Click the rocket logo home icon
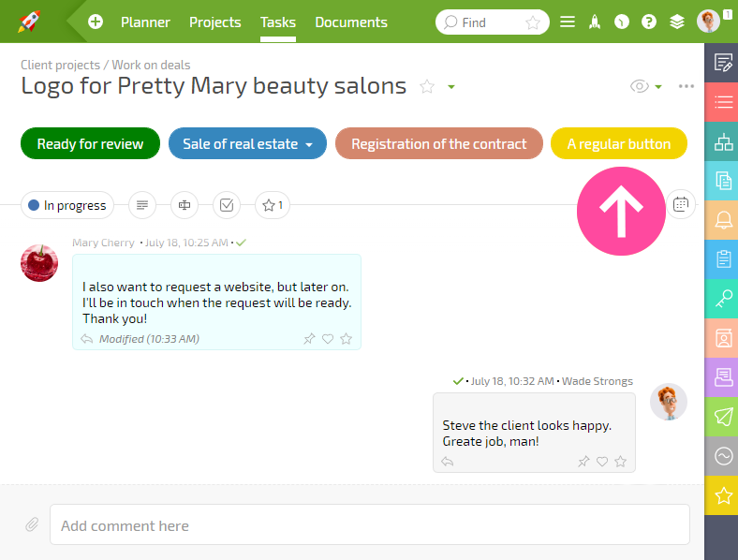Screen dimensions: 738x560 coord(29,22)
